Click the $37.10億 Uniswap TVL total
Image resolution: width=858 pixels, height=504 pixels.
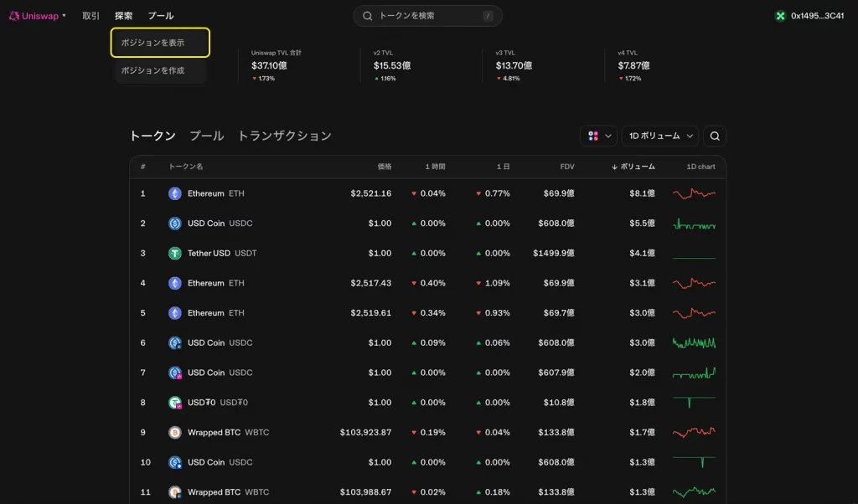(269, 65)
